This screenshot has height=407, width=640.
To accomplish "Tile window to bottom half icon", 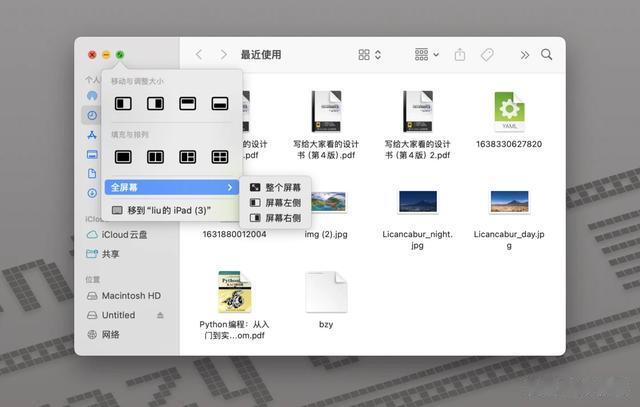I will pos(220,104).
